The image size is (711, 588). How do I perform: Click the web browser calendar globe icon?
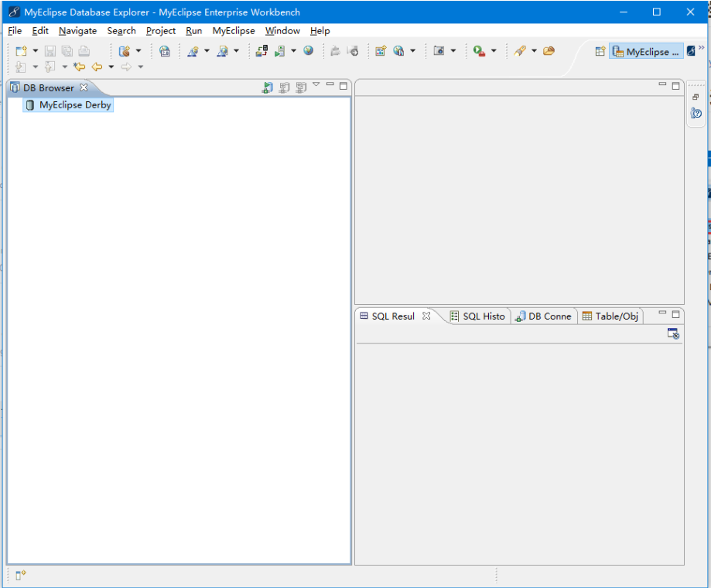(x=165, y=51)
